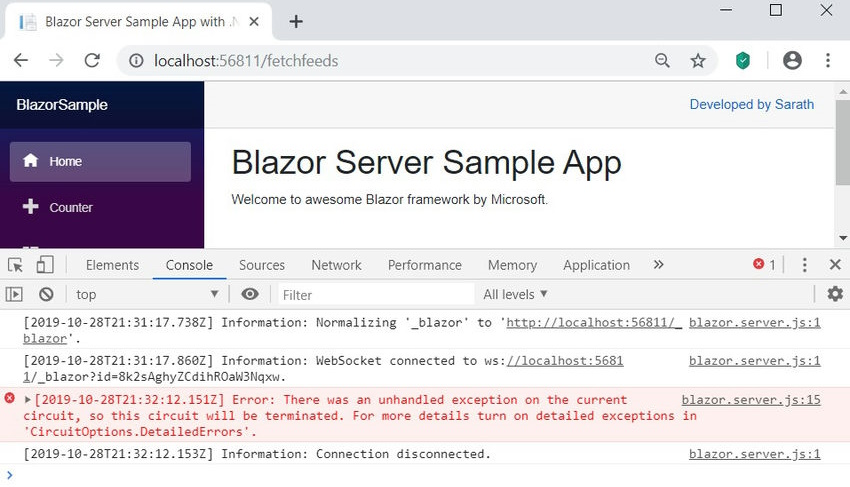Go back to the previous page
Image resolution: width=850 pixels, height=487 pixels.
(21, 60)
